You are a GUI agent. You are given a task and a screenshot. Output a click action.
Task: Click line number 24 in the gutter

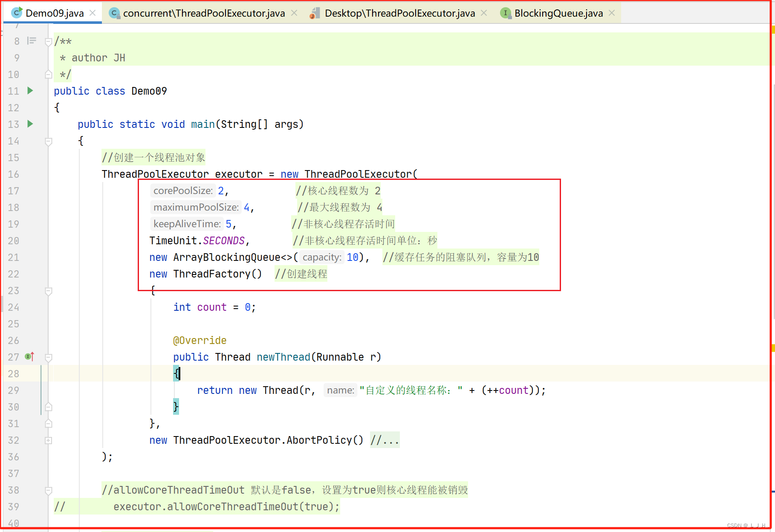pos(14,307)
